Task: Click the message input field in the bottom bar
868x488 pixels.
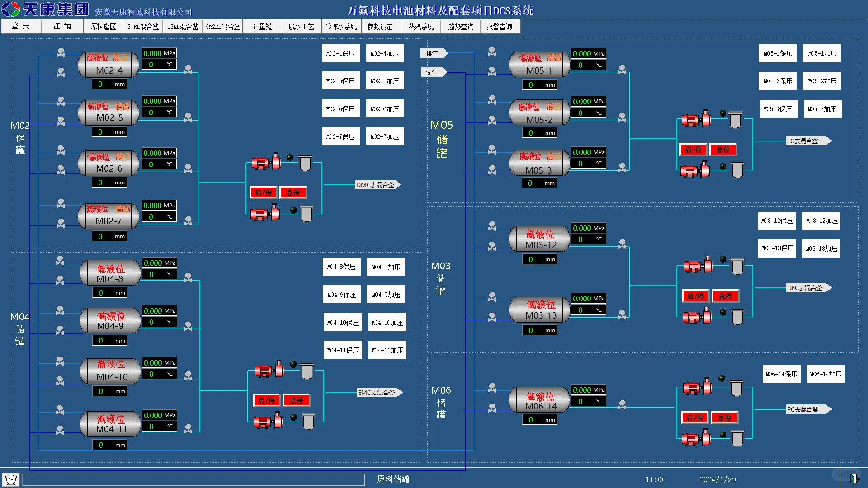Action: click(193, 479)
